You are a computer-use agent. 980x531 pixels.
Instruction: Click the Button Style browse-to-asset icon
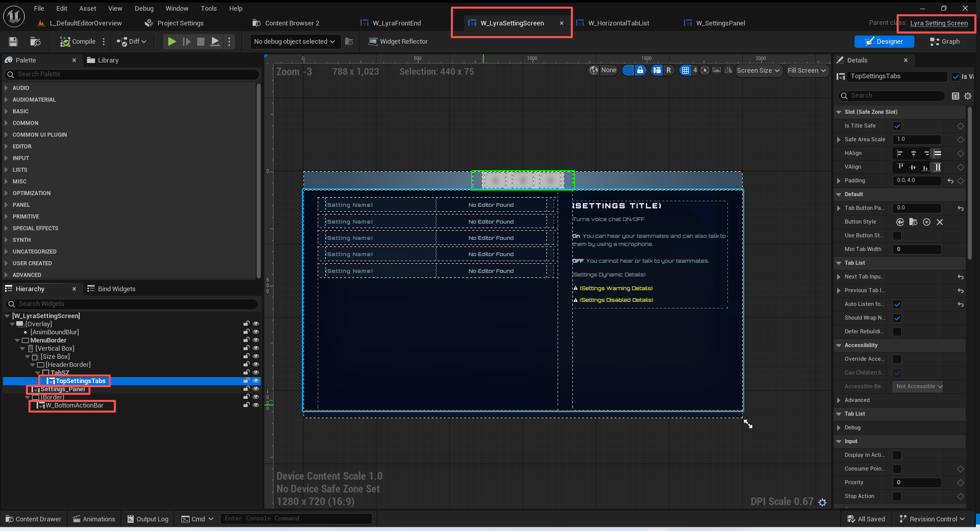[913, 222]
